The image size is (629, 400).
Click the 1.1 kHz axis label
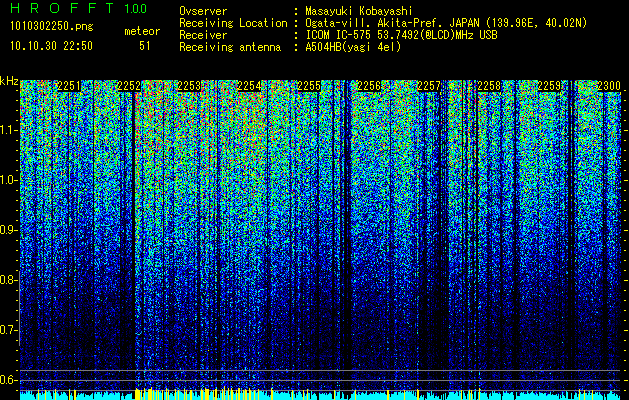(x=8, y=130)
